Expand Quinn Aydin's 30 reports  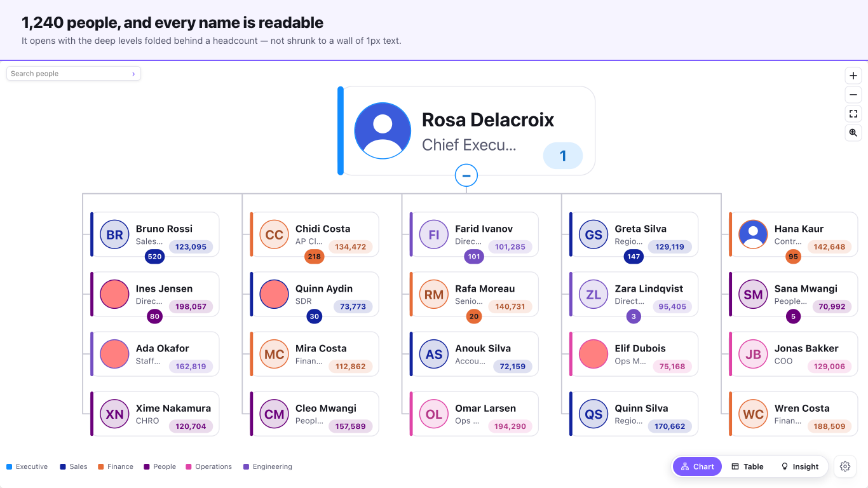point(314,316)
